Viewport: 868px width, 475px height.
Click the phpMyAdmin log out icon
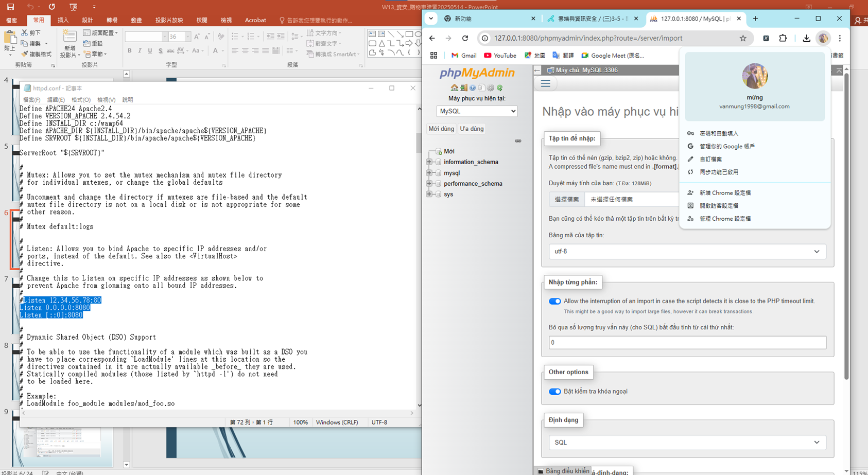coord(463,88)
